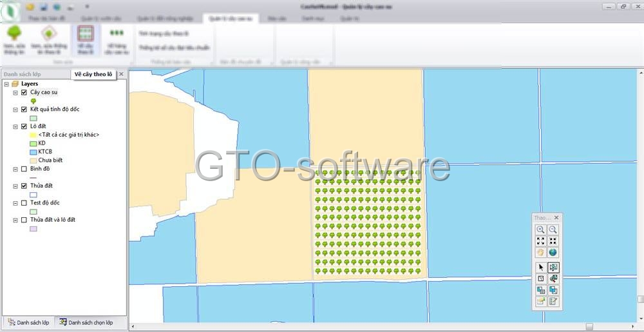Open quick access toolbar dropdown arrow
This screenshot has height=332, width=644.
pos(87,6)
